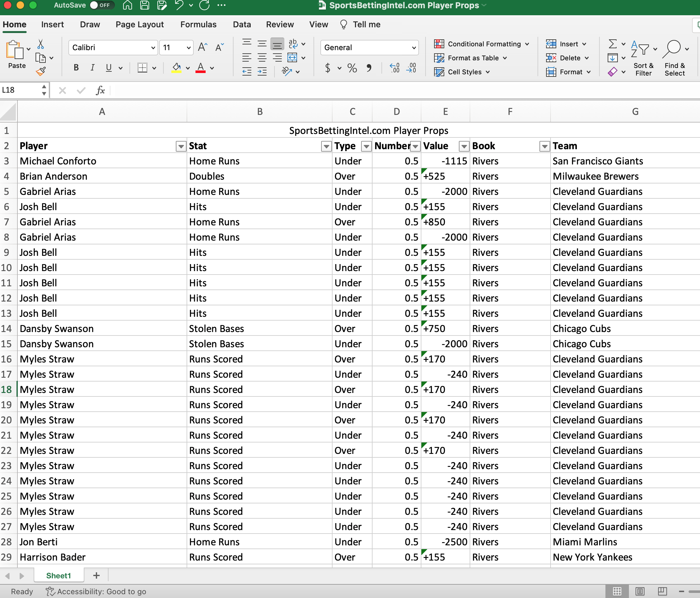Open the General number format dropdown
This screenshot has width=700, height=598.
coord(413,48)
